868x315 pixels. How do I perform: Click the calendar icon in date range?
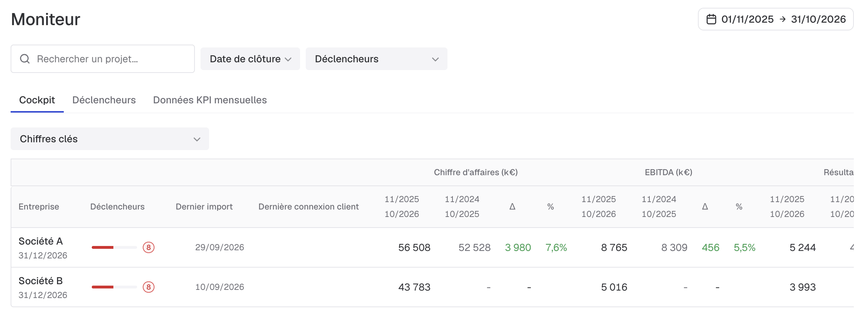[x=711, y=19]
